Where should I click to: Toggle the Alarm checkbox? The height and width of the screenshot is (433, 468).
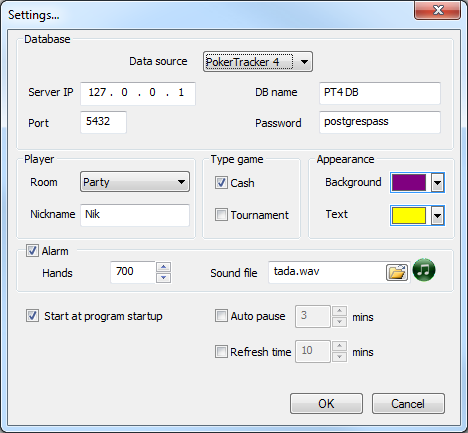tap(32, 250)
